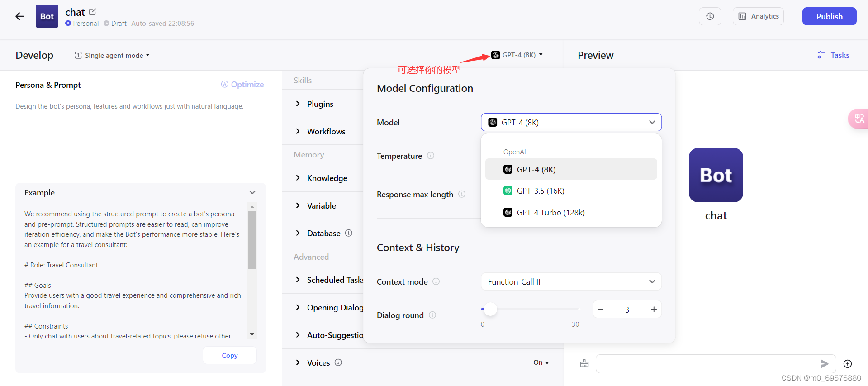Viewport: 868px width, 386px height.
Task: Click the clear chat broom icon
Action: [584, 363]
